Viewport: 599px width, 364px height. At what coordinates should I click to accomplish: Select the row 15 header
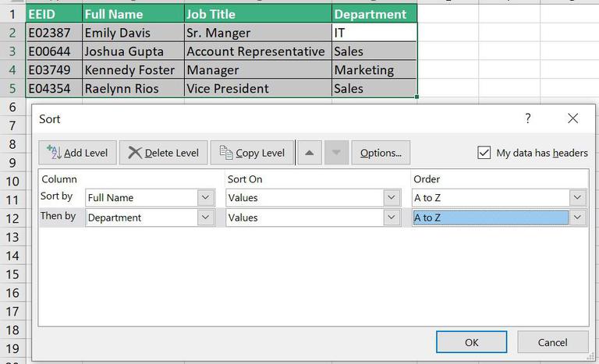tap(12, 273)
